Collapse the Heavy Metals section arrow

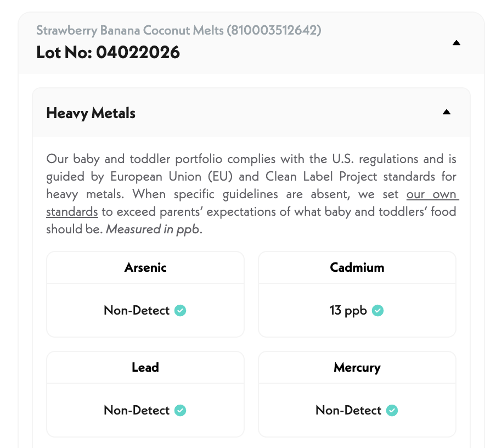coord(447,113)
